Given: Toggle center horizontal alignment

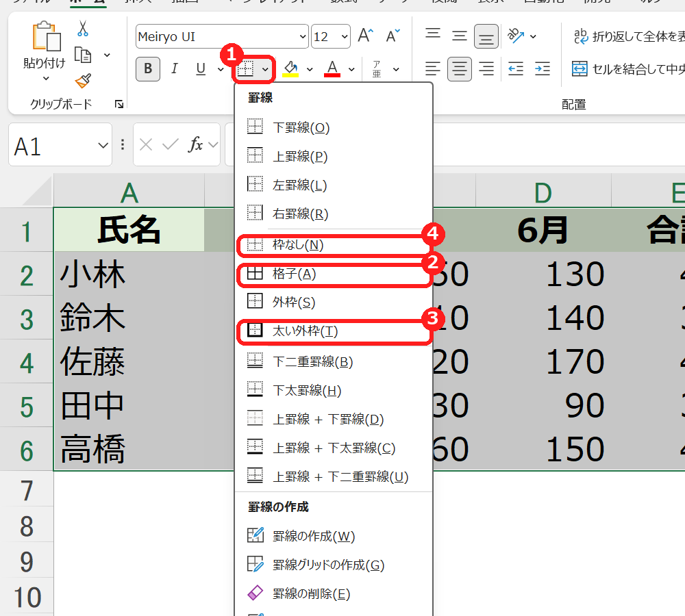Looking at the screenshot, I should (x=460, y=69).
